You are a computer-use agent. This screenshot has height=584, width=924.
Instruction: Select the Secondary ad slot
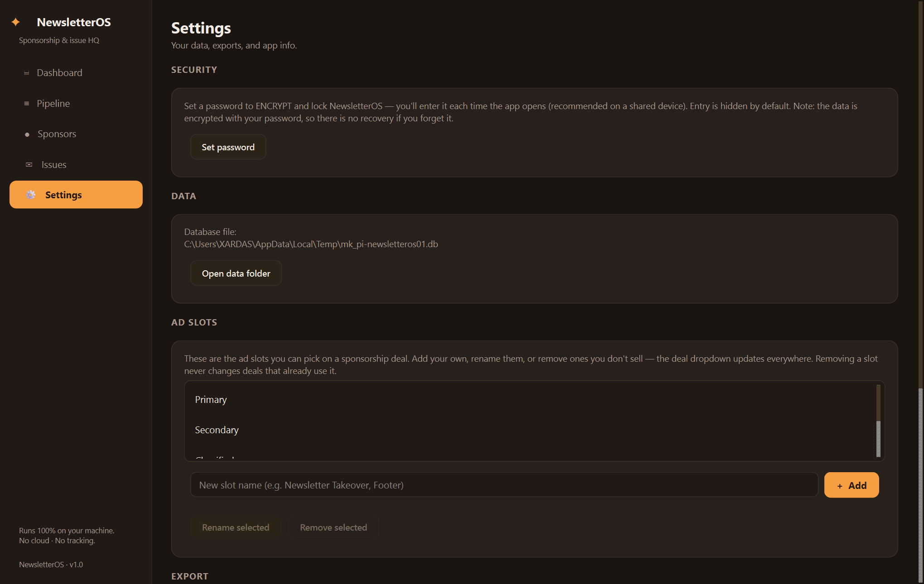530,430
